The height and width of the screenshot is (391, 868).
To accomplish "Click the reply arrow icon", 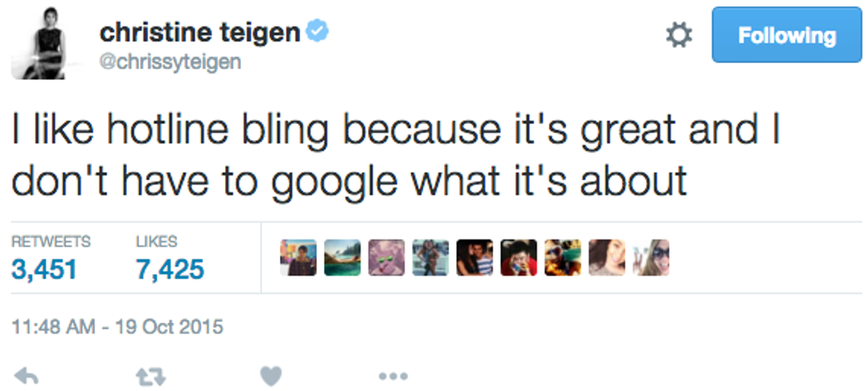I will click(x=27, y=376).
